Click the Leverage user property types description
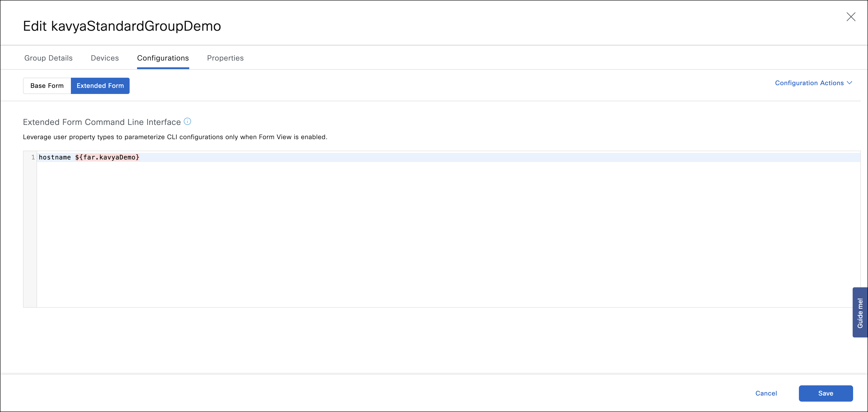Image resolution: width=868 pixels, height=412 pixels. click(175, 137)
